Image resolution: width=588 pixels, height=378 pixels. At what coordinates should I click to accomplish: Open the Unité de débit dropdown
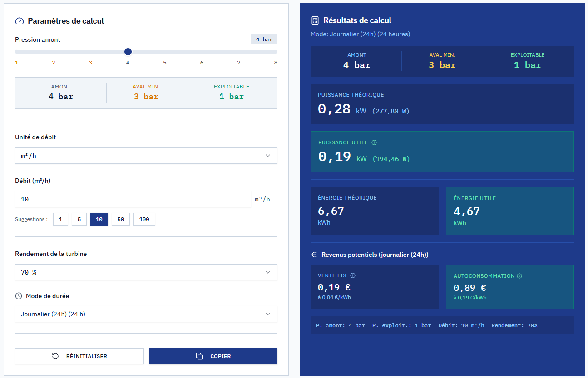[146, 156]
